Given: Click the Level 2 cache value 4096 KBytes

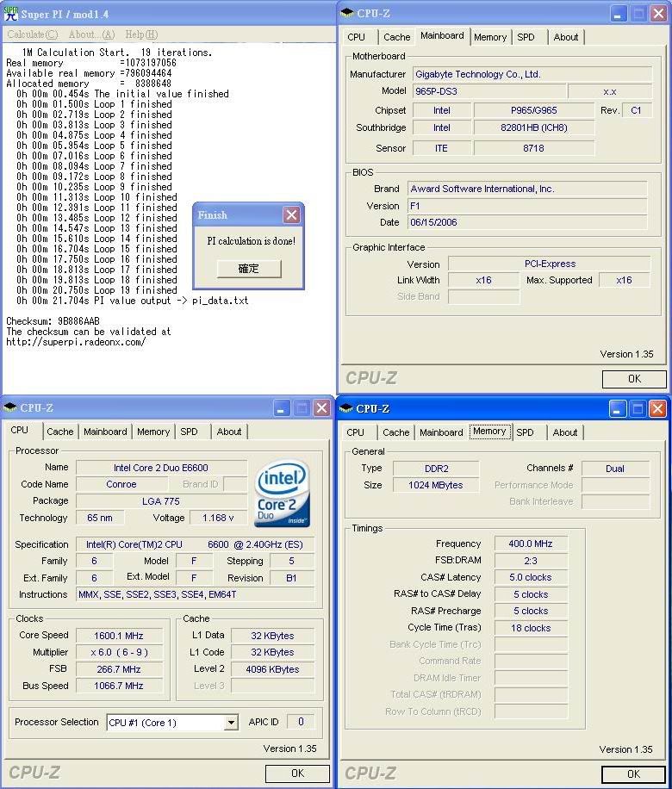Looking at the screenshot, I should coord(272,670).
